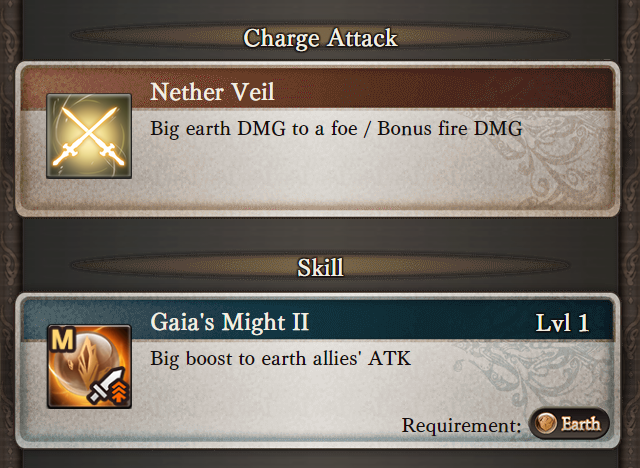The image size is (640, 468).
Task: Click the 'Big boost to earth allies' ATK' text
Action: click(x=282, y=358)
